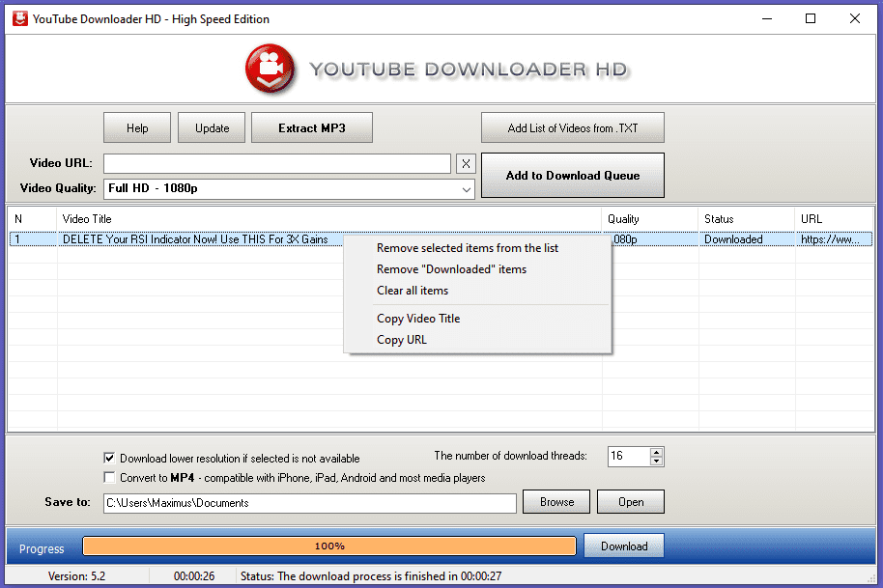Click the Open button next to Browse
Screen dimensions: 883x588
click(x=631, y=502)
